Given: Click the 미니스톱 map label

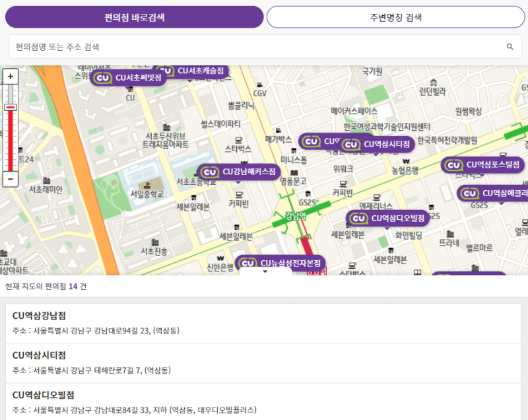Looking at the screenshot, I should 294,160.
